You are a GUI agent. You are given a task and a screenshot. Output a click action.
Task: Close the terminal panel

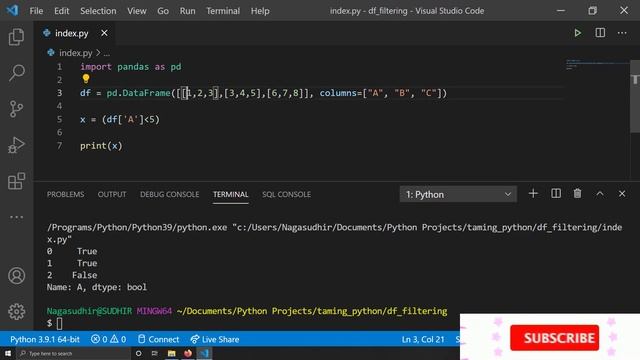click(x=622, y=193)
